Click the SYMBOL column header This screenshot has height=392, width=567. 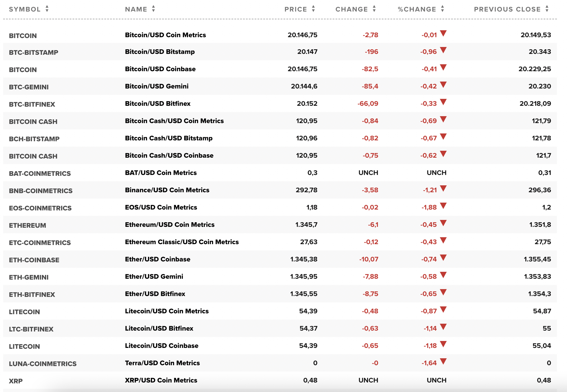[x=25, y=9]
